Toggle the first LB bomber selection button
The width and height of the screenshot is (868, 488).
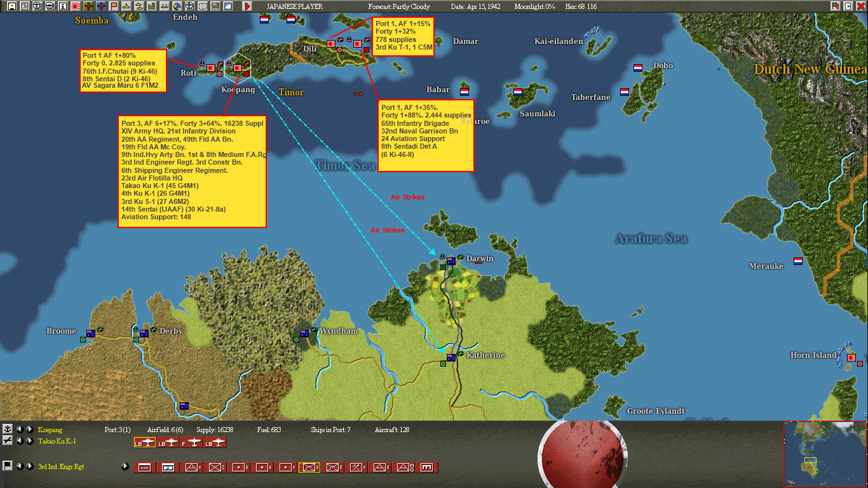[146, 442]
